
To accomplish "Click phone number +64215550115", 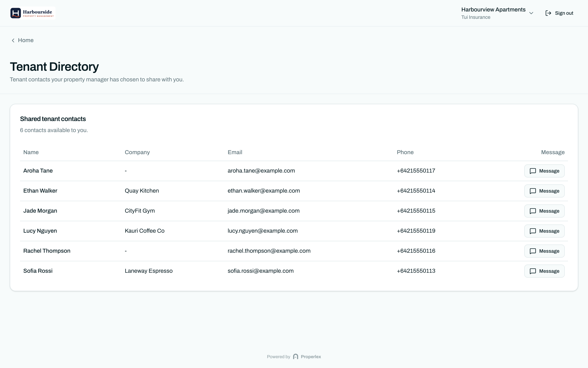I will [416, 211].
